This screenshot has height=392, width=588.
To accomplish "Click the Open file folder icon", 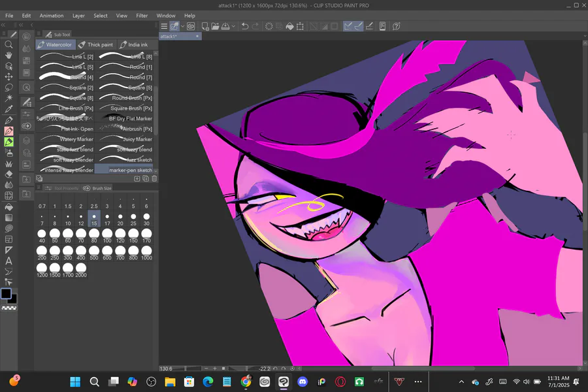I will 215,26.
